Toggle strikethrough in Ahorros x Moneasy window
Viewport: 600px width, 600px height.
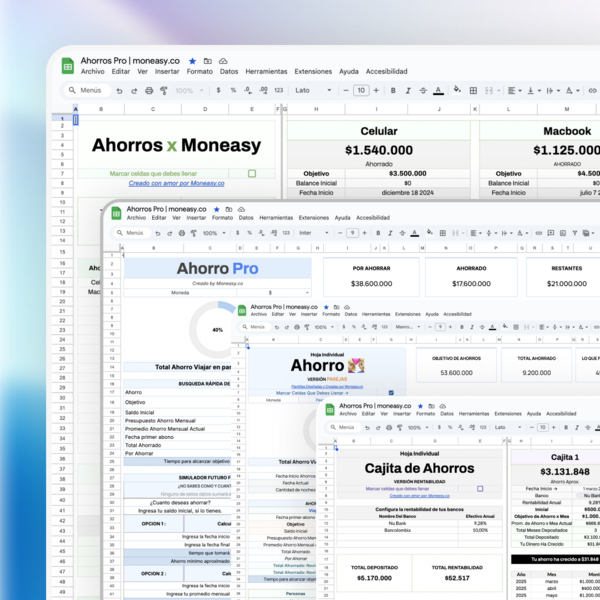[x=423, y=91]
